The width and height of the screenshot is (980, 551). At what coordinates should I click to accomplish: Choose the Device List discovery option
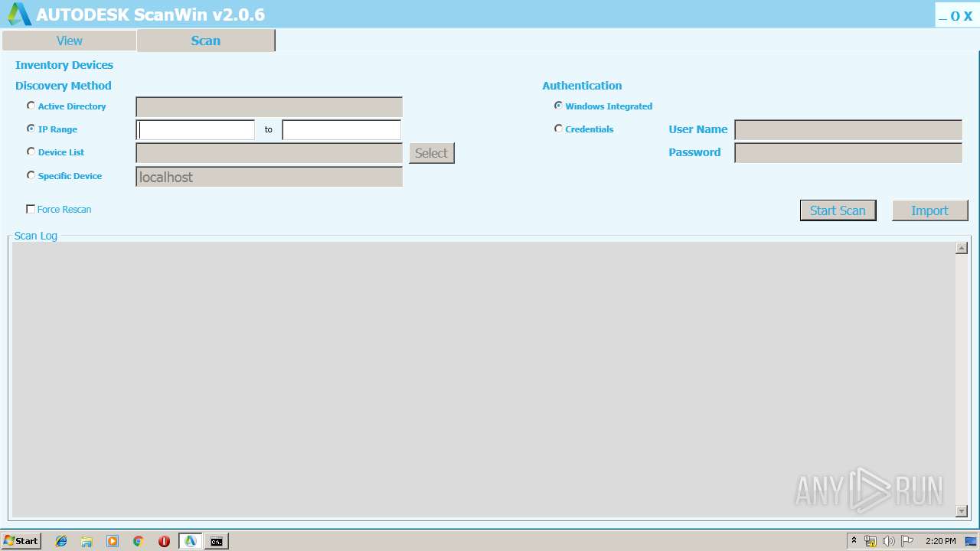(31, 152)
